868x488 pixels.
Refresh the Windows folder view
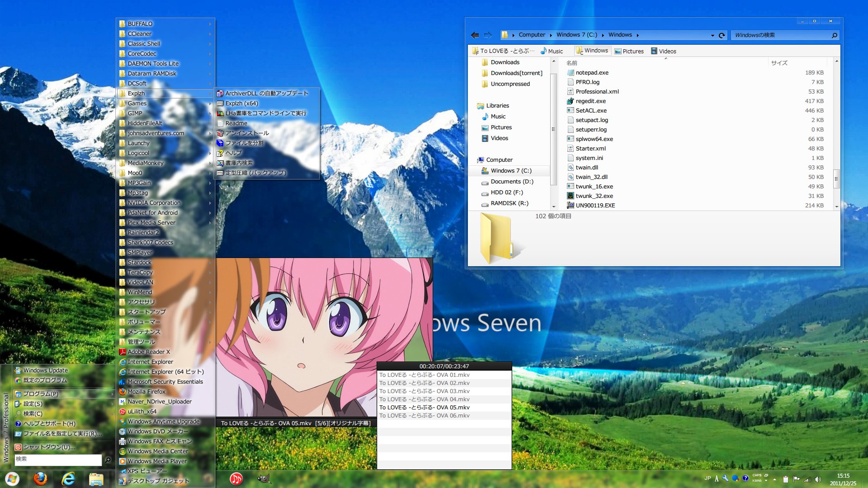click(722, 35)
